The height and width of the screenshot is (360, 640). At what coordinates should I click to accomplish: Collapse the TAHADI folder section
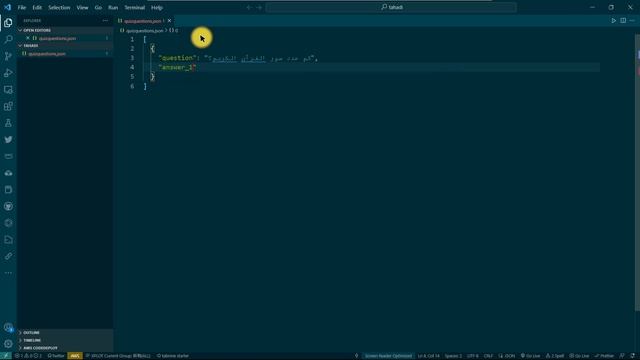[x=64, y=46]
